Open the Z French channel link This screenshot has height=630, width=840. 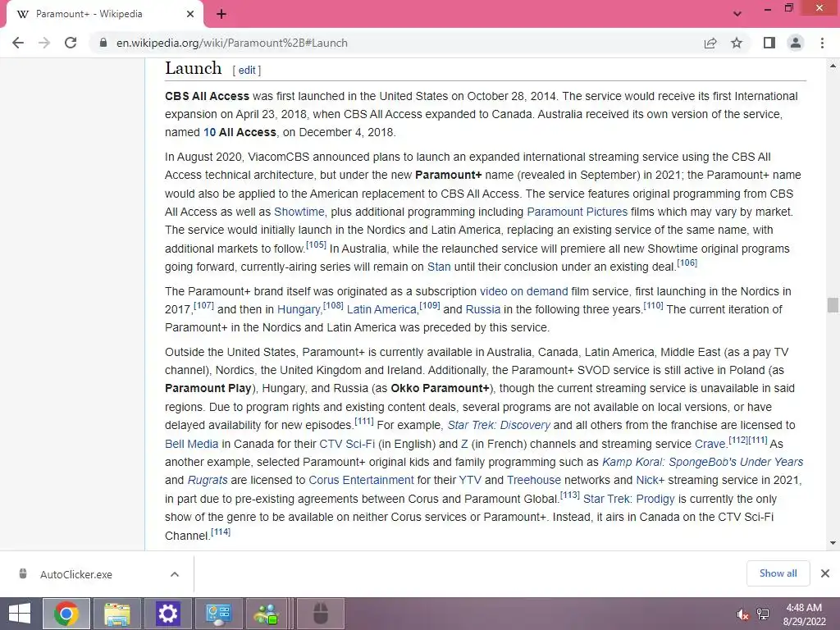click(464, 444)
